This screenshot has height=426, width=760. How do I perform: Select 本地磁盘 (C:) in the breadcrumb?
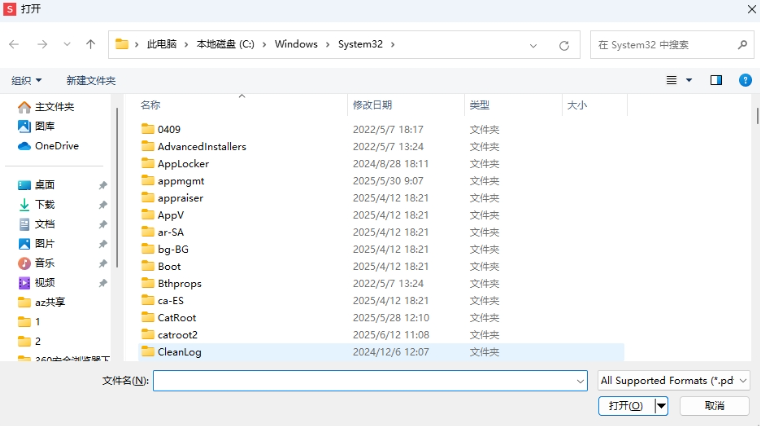point(225,44)
